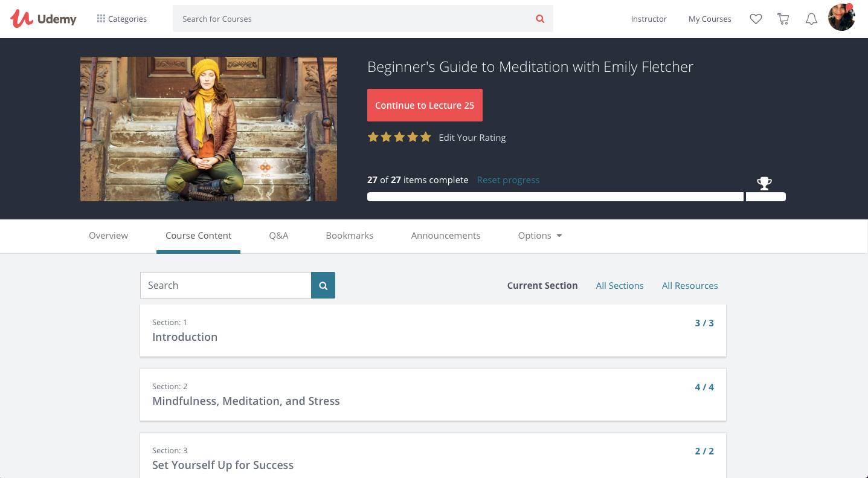Open the Instructor link

pyautogui.click(x=649, y=19)
